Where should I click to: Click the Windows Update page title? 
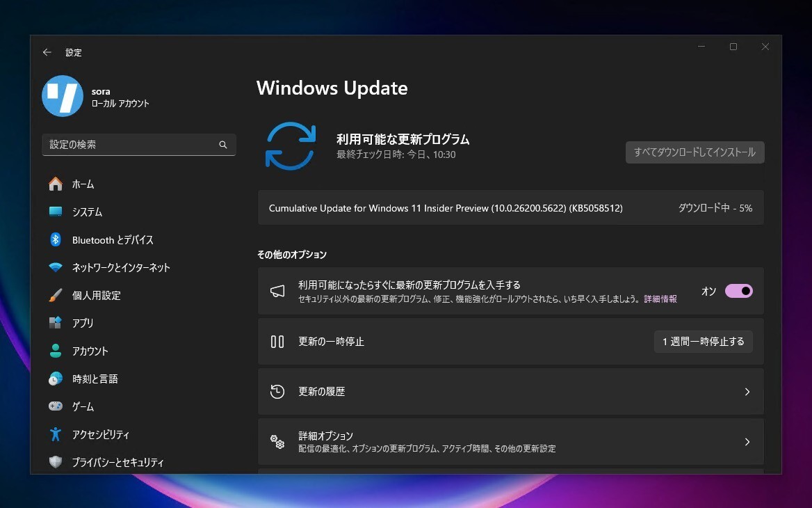point(332,88)
